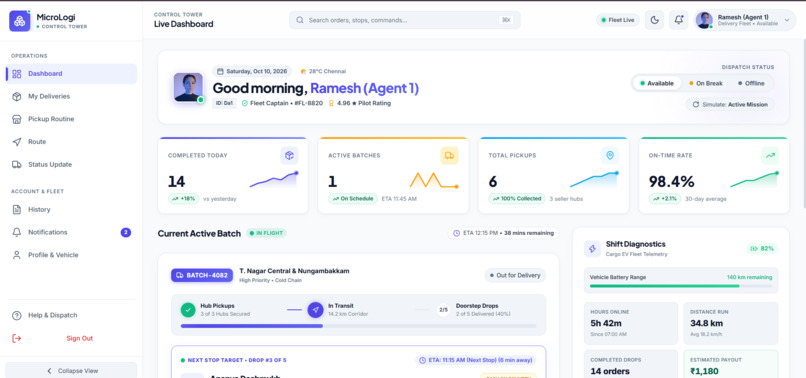This screenshot has width=806, height=378.
Task: Click the Distance Run 34.8 km tile
Action: click(x=730, y=323)
